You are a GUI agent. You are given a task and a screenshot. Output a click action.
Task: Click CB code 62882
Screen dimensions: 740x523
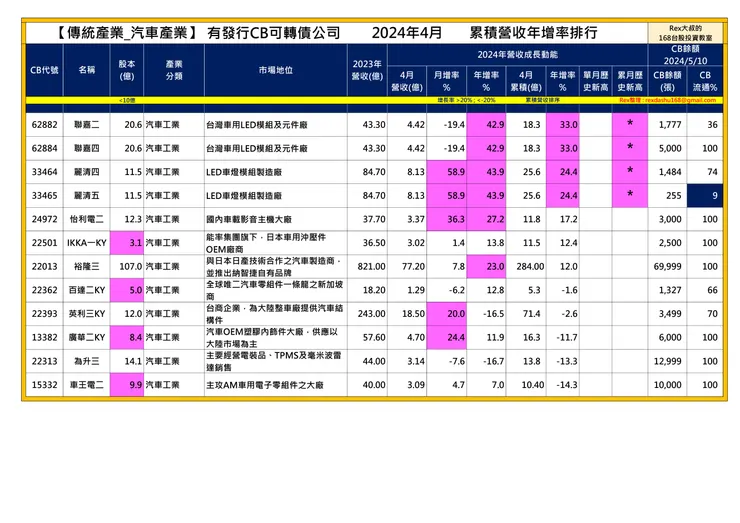click(44, 125)
